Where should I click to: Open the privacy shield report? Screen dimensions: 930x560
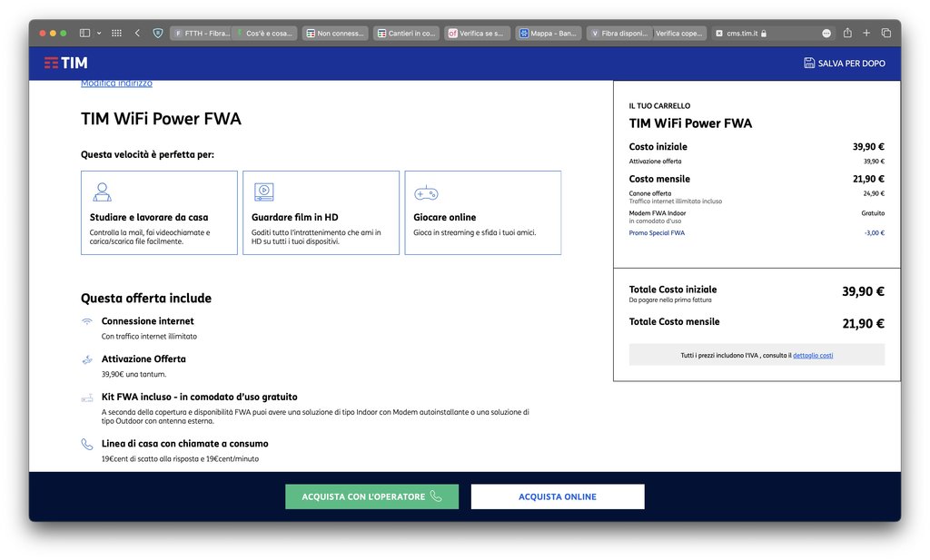(158, 34)
